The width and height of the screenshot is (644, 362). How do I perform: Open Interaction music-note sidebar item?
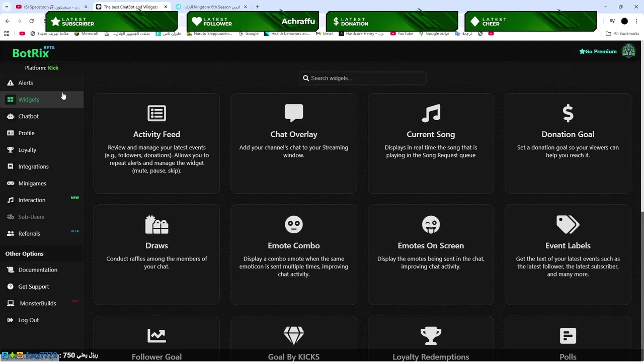(41, 200)
